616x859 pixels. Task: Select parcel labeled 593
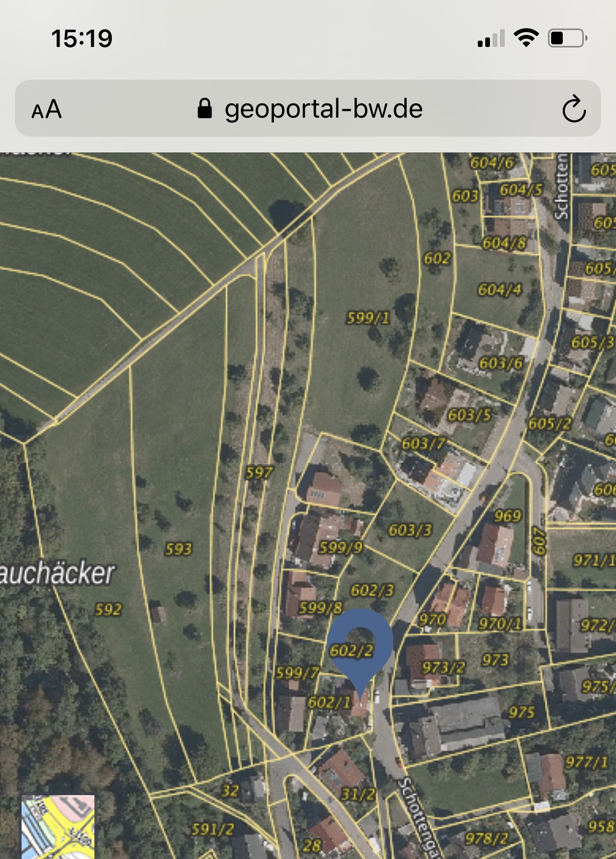[x=178, y=549]
